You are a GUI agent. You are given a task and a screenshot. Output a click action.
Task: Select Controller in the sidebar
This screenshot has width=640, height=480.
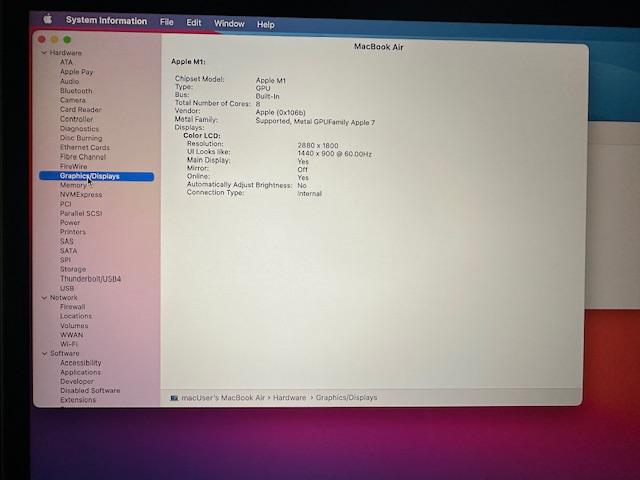(x=76, y=119)
